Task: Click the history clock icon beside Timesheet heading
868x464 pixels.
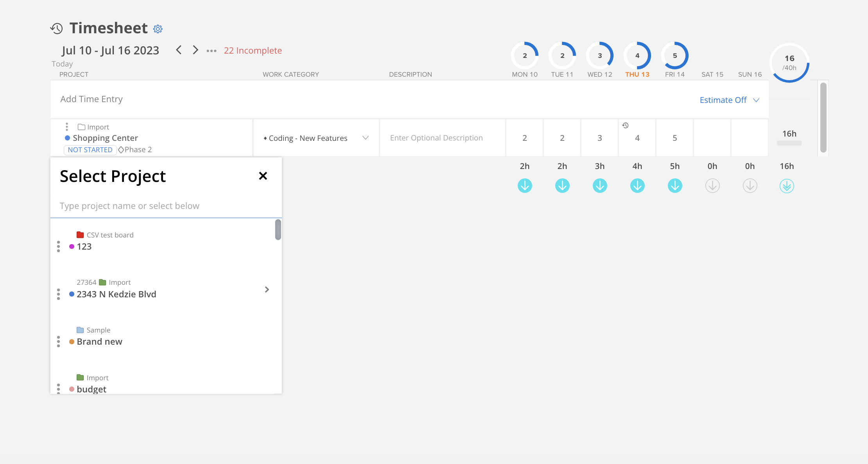Action: pyautogui.click(x=56, y=28)
